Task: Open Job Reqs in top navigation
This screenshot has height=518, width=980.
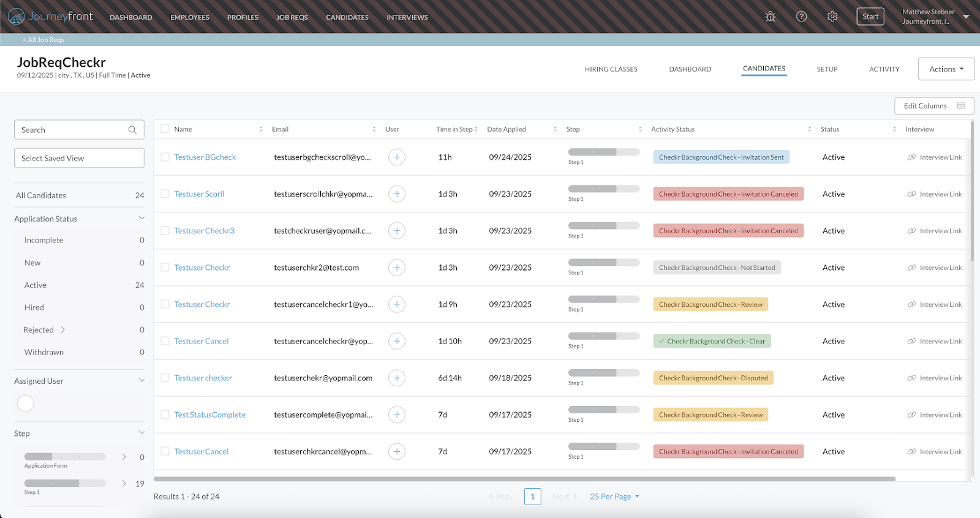Action: pyautogui.click(x=292, y=17)
